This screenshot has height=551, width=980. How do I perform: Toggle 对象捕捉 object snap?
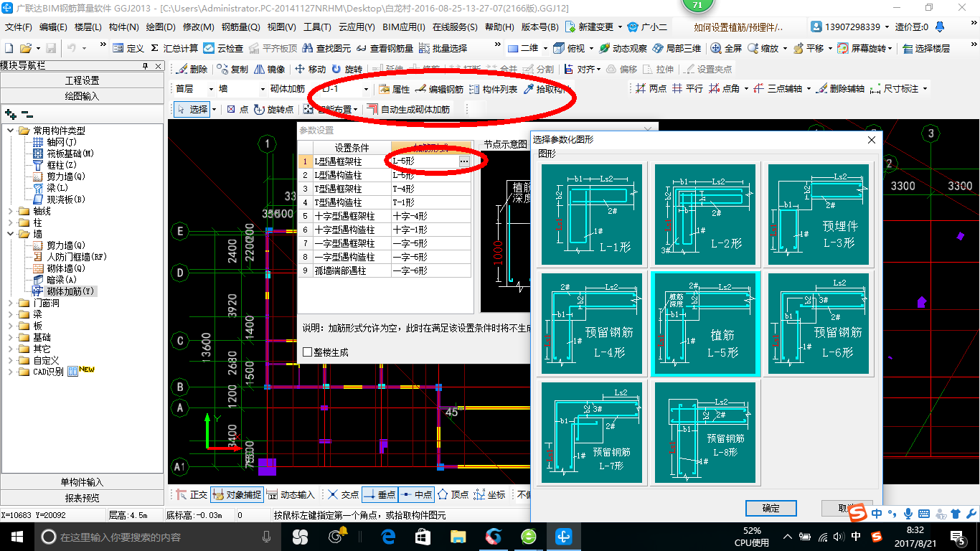point(237,494)
